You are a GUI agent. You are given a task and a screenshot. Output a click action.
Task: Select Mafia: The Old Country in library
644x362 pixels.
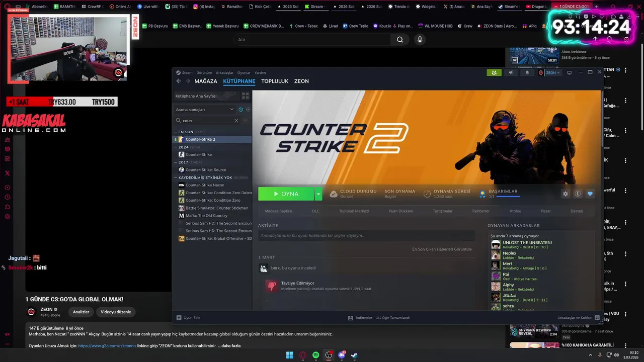tap(206, 216)
